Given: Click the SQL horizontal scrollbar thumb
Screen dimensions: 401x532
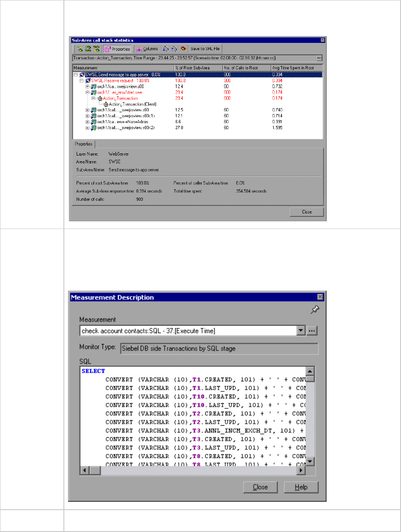Looking at the screenshot, I should click(95, 470).
